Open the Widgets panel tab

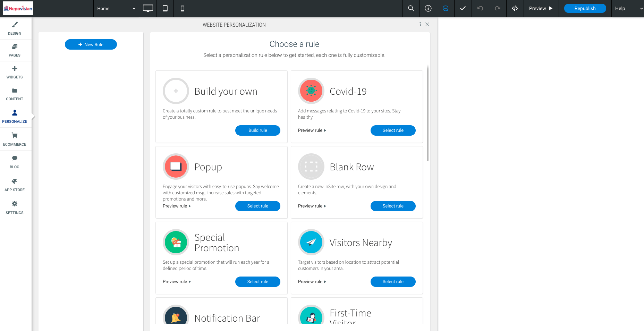(15, 72)
